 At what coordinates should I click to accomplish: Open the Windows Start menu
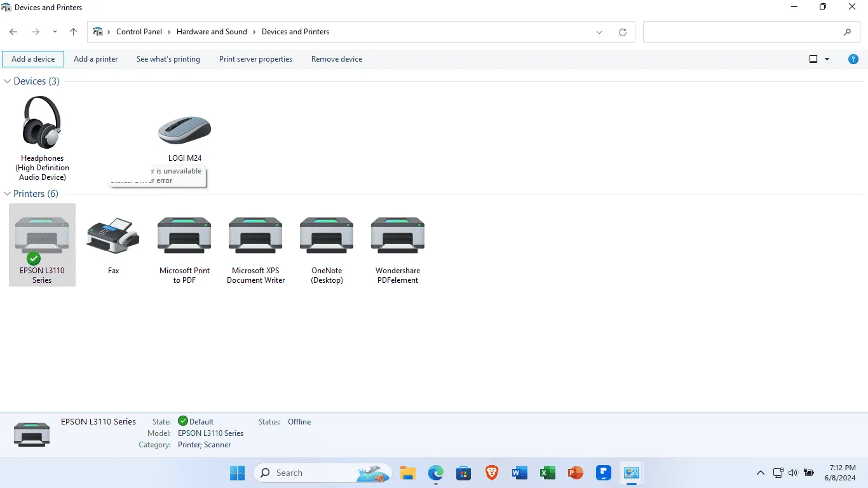[238, 473]
